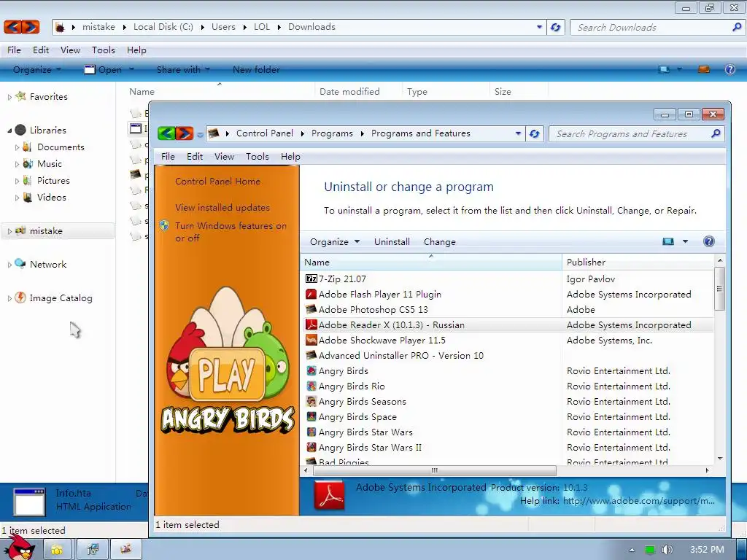
Task: Open the File menu in Programs and Features
Action: (168, 157)
